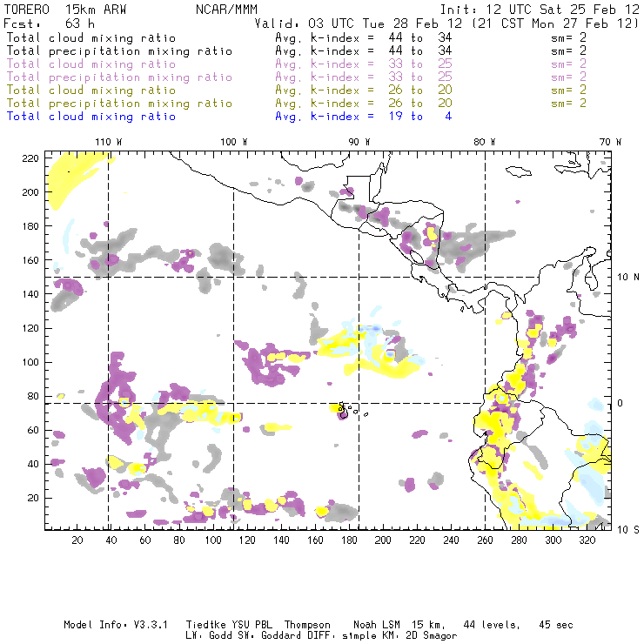
Task: Select the "Init: 12 UTC Sat 25 Feb 12" text
Action: click(540, 10)
